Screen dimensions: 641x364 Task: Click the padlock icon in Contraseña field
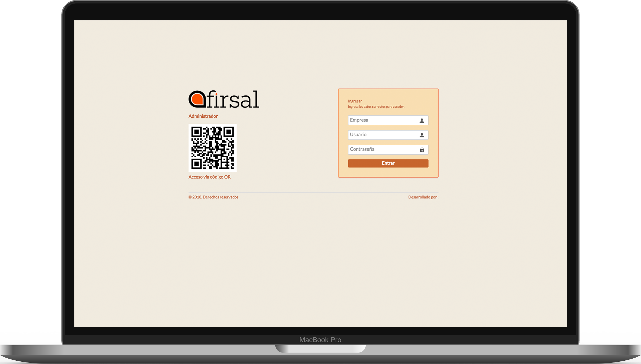pos(422,150)
